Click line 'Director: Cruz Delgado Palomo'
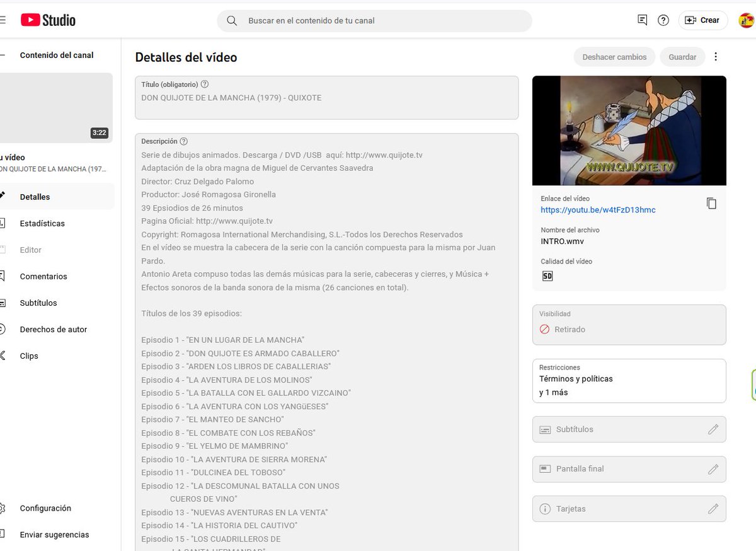This screenshot has width=756, height=551. (x=198, y=182)
